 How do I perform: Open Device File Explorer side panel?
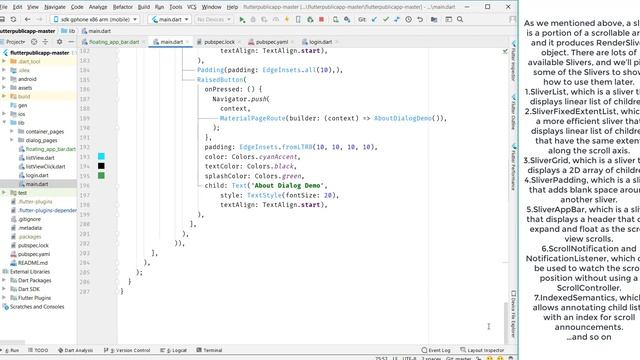tap(513, 313)
